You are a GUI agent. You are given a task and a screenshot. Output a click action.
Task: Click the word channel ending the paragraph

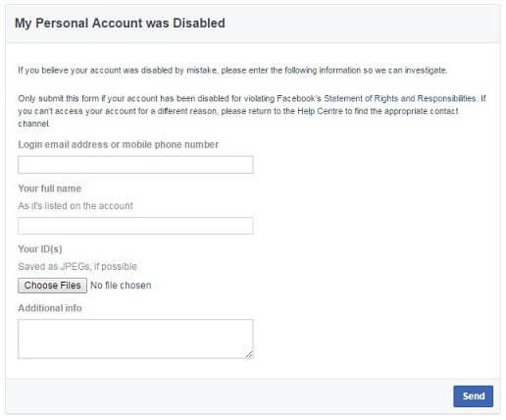coord(33,124)
